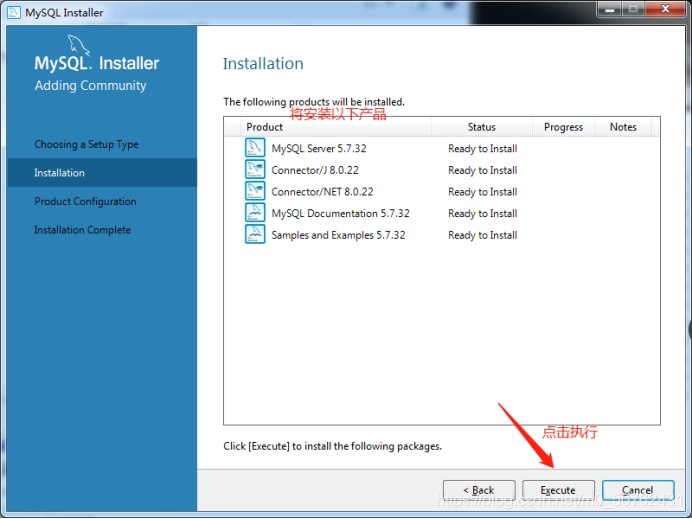
Task: Click the 'Click [Execute] to install' instruction text
Action: pyautogui.click(x=332, y=446)
